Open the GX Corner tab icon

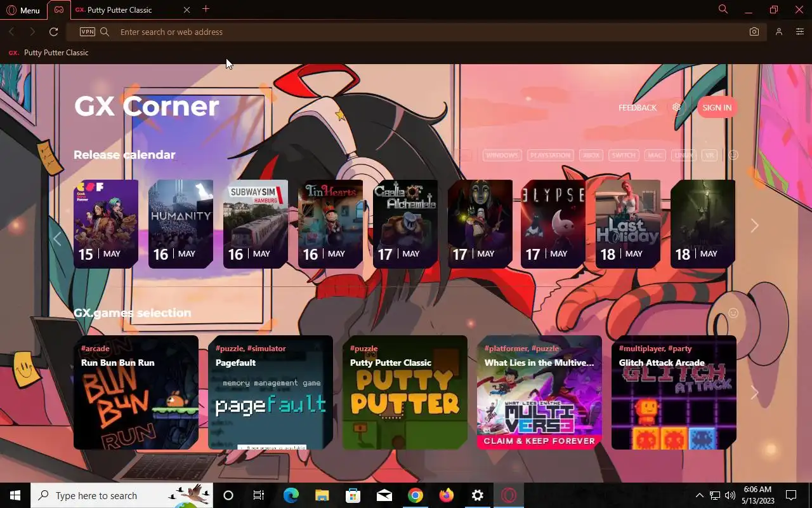tap(58, 10)
